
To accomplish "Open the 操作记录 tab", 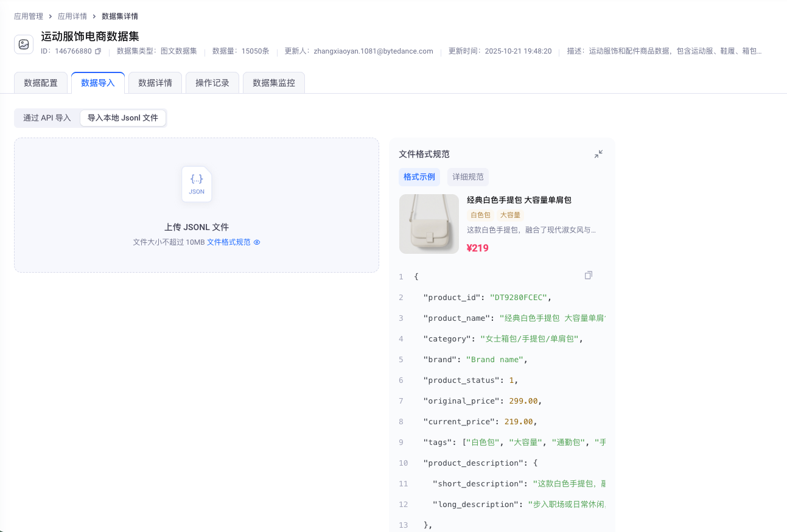I will tap(212, 83).
